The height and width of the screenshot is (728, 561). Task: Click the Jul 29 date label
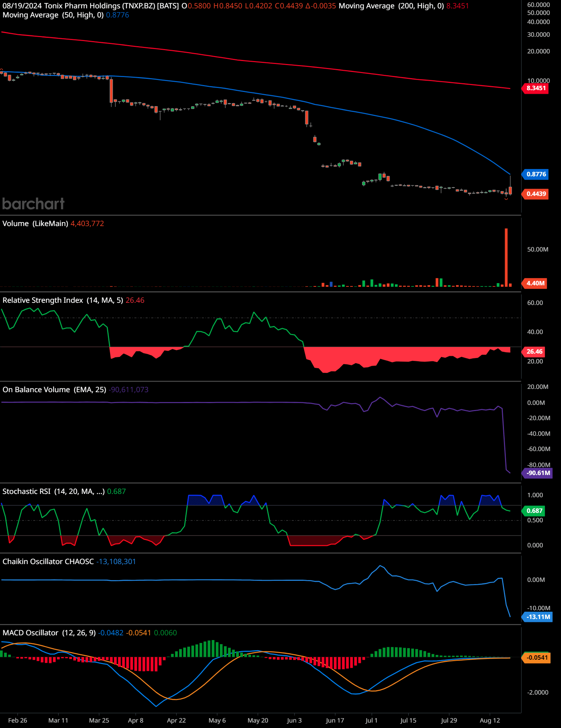tap(449, 720)
